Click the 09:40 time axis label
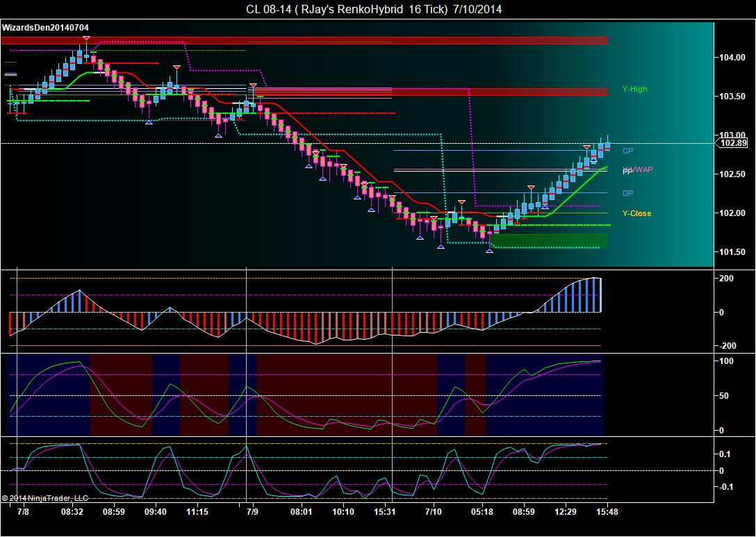Screen dimensions: 756x537 click(155, 511)
